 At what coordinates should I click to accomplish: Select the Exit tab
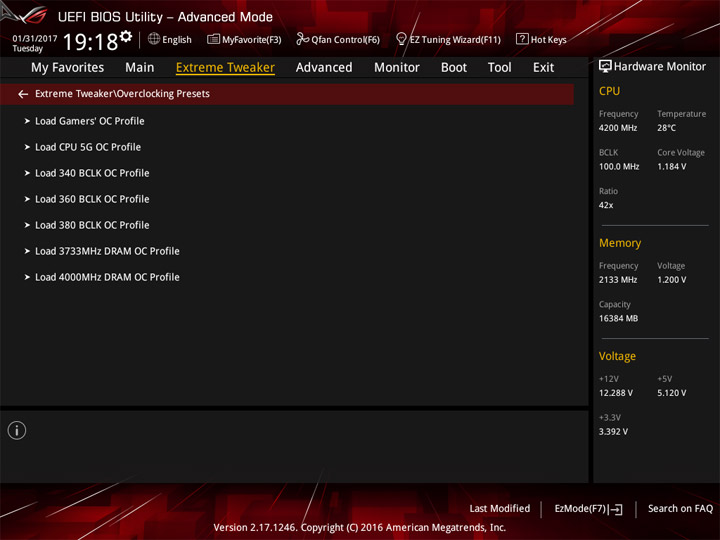pyautogui.click(x=543, y=68)
